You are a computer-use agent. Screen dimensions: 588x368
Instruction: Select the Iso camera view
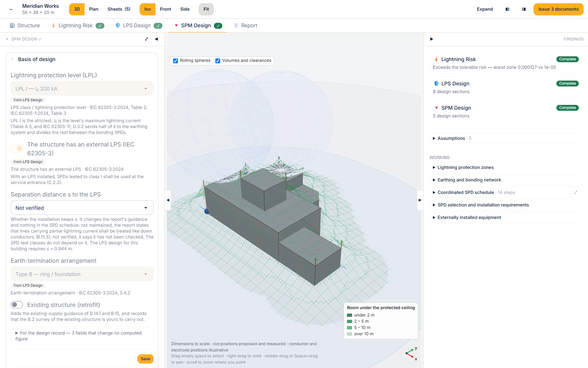tap(147, 9)
